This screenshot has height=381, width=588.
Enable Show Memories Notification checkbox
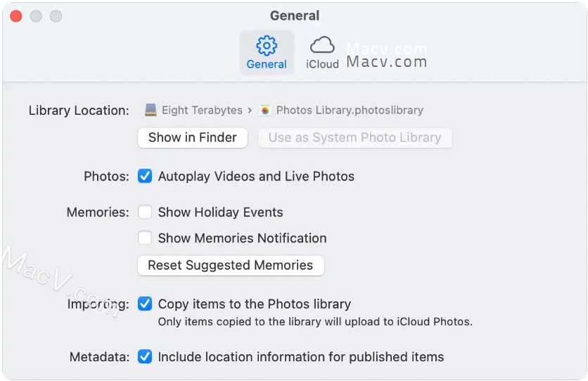[145, 238]
